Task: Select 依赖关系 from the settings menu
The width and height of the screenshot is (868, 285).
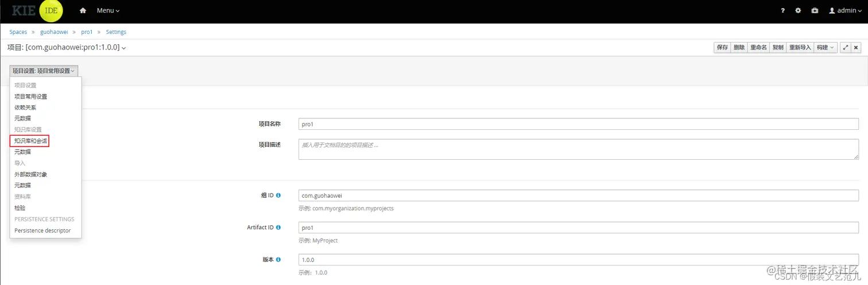Action: (25, 107)
